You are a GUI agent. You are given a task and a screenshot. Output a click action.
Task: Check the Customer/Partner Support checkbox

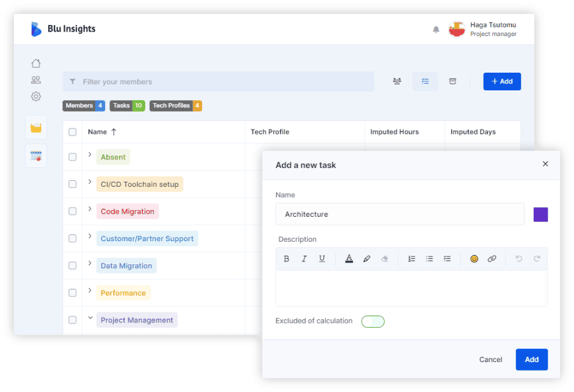(x=73, y=238)
